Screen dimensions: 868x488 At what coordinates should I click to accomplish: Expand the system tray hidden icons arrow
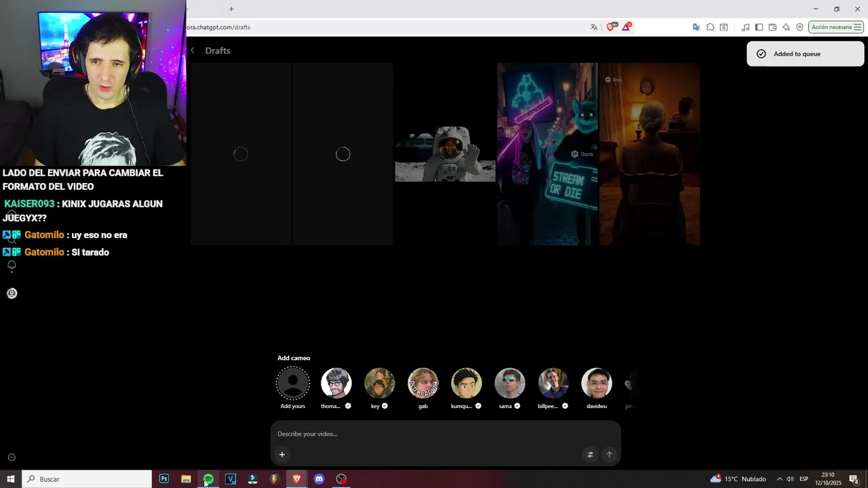[779, 479]
